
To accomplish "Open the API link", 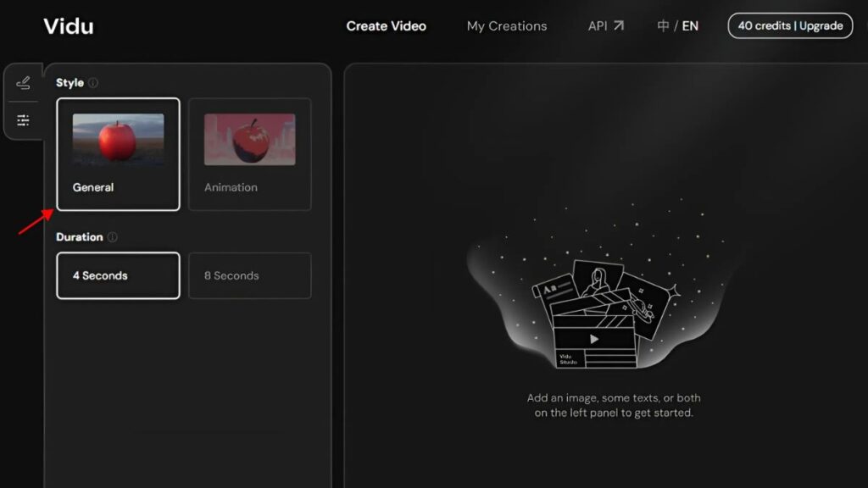I will tap(598, 25).
